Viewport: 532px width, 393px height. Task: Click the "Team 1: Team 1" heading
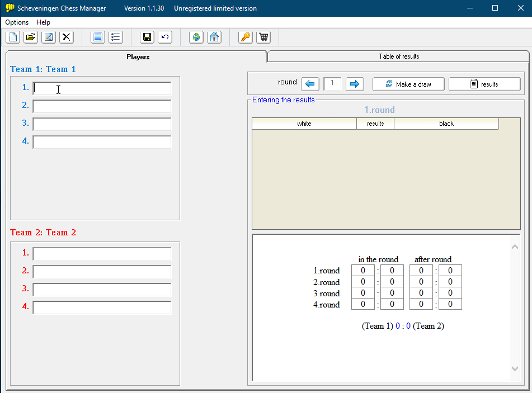[43, 69]
